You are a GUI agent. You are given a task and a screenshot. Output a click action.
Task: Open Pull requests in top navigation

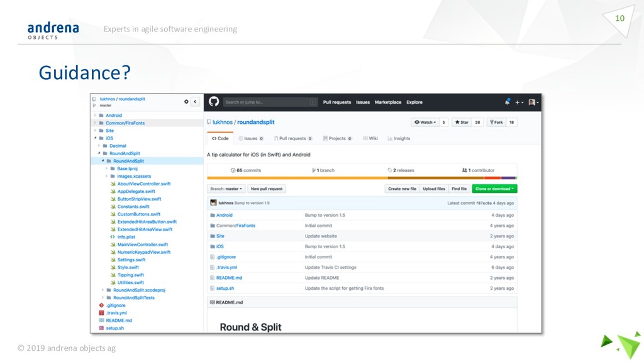tap(337, 102)
